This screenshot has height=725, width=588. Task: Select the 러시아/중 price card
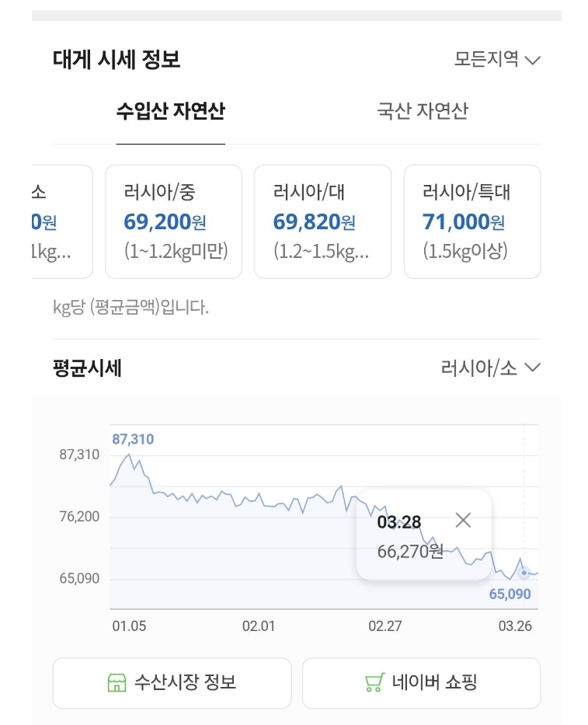pyautogui.click(x=173, y=221)
